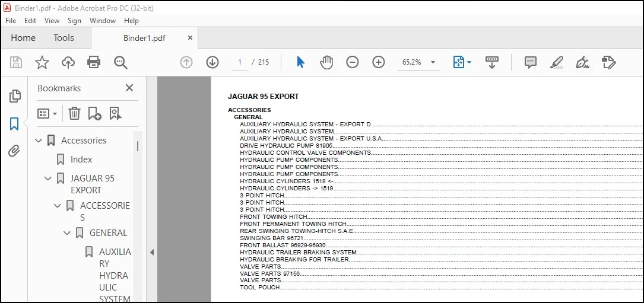Image resolution: width=644 pixels, height=303 pixels.
Task: Switch to the Home tab
Action: click(x=23, y=38)
